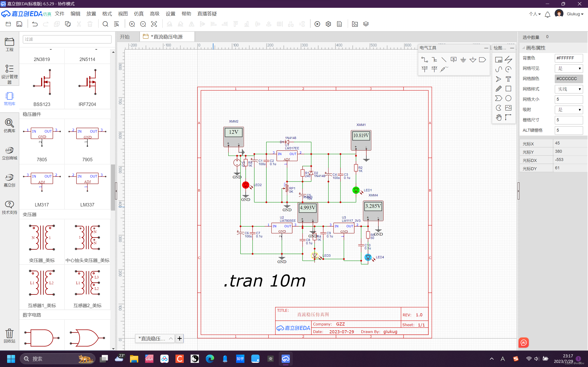Open the Simulation menu
This screenshot has width=588, height=367.
(139, 14)
